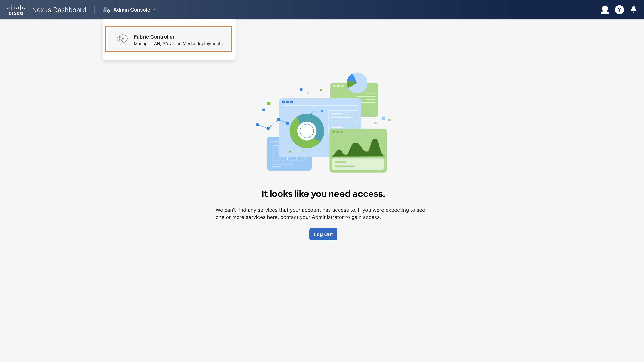Click "It looks like you need access." heading
The height and width of the screenshot is (362, 644).
pos(323,194)
